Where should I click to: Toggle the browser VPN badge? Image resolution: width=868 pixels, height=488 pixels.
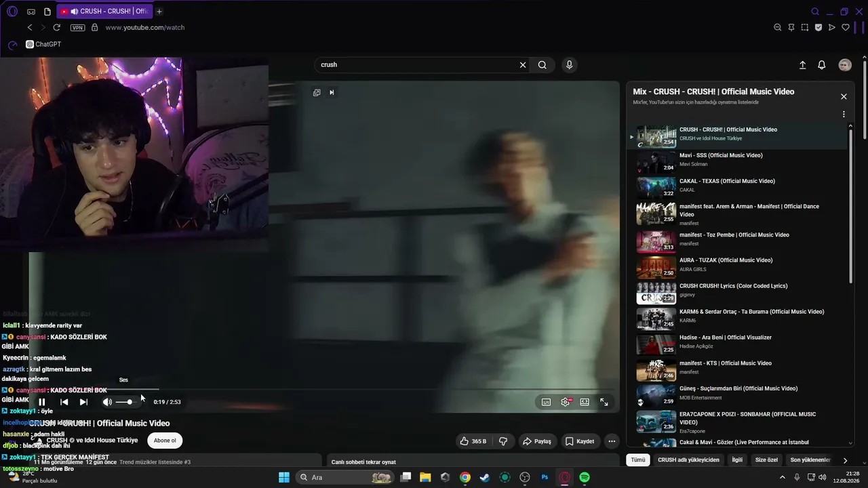tap(77, 28)
